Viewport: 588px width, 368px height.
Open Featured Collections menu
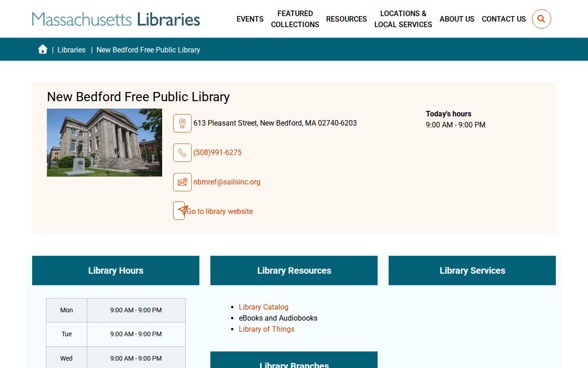tap(295, 19)
